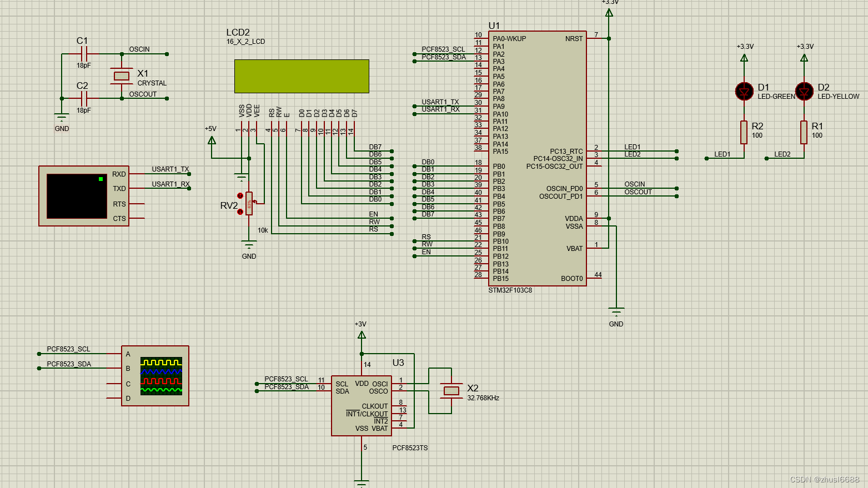
Task: Click capacitor C2 18pF
Action: click(84, 99)
